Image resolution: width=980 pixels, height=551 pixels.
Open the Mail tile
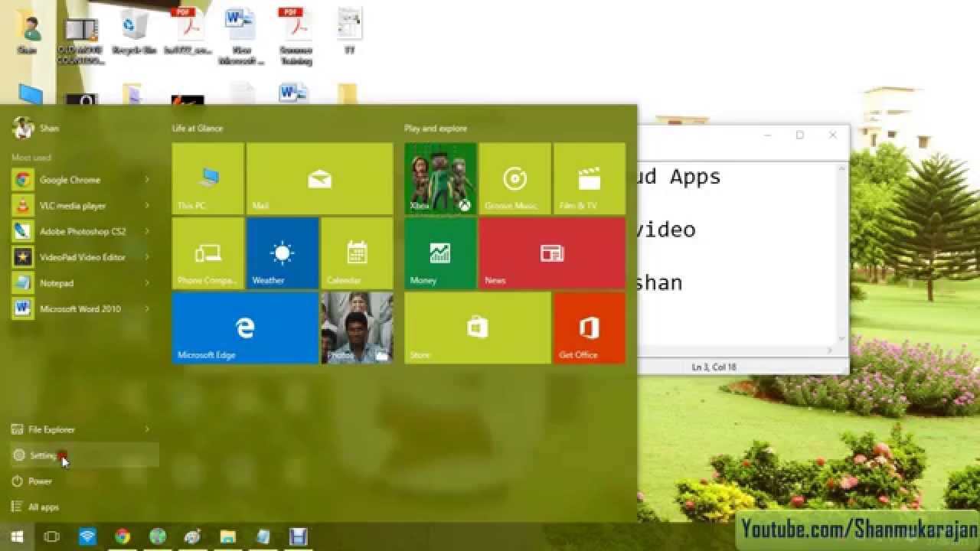[319, 178]
